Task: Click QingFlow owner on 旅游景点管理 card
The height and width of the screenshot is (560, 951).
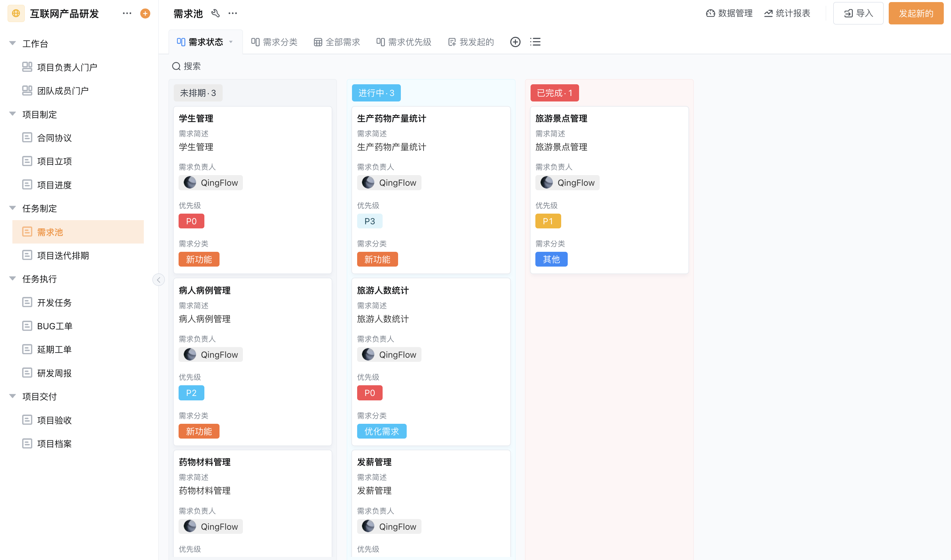Action: tap(568, 183)
